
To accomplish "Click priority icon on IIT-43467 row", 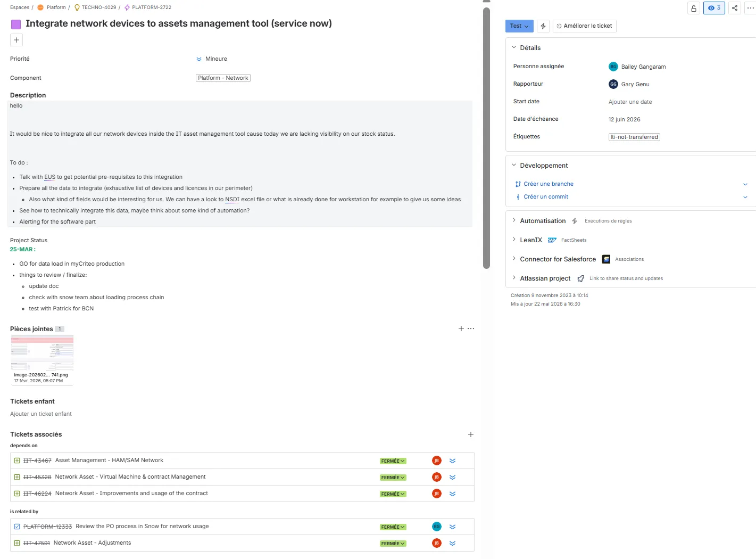I will (x=452, y=461).
